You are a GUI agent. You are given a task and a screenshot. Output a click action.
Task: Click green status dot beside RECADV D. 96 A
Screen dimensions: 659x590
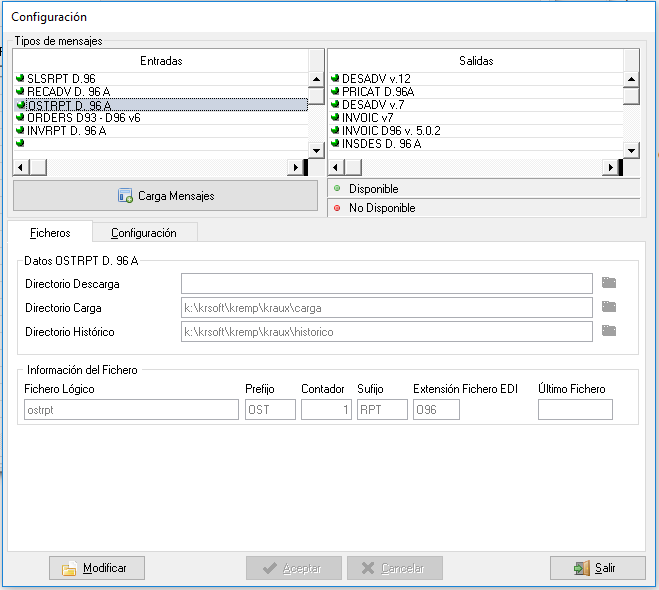pos(20,91)
